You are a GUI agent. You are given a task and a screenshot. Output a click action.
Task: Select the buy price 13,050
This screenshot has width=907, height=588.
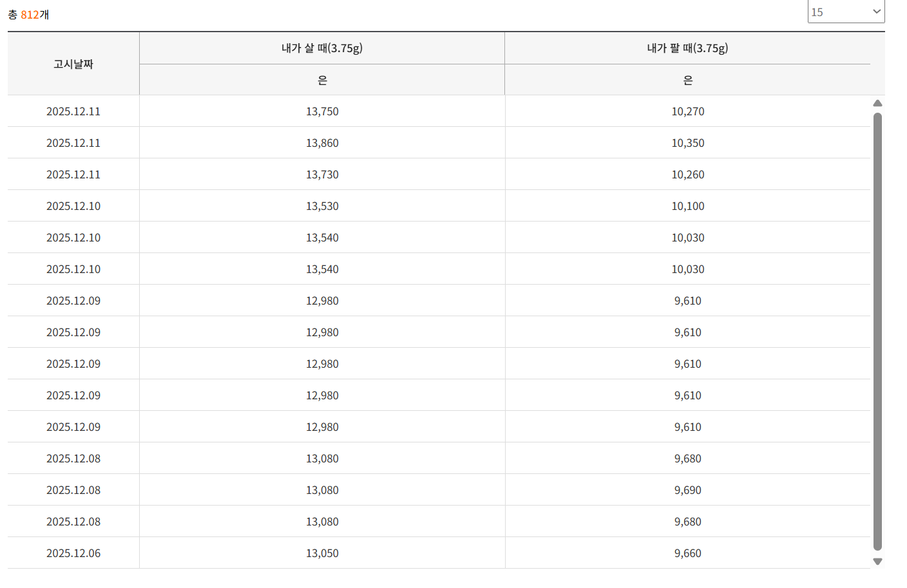322,553
